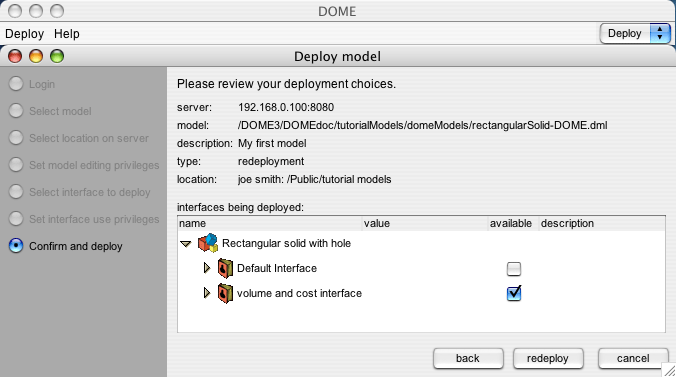The height and width of the screenshot is (377, 676).
Task: Collapse the Rectangular solid with hole node
Action: coord(186,244)
